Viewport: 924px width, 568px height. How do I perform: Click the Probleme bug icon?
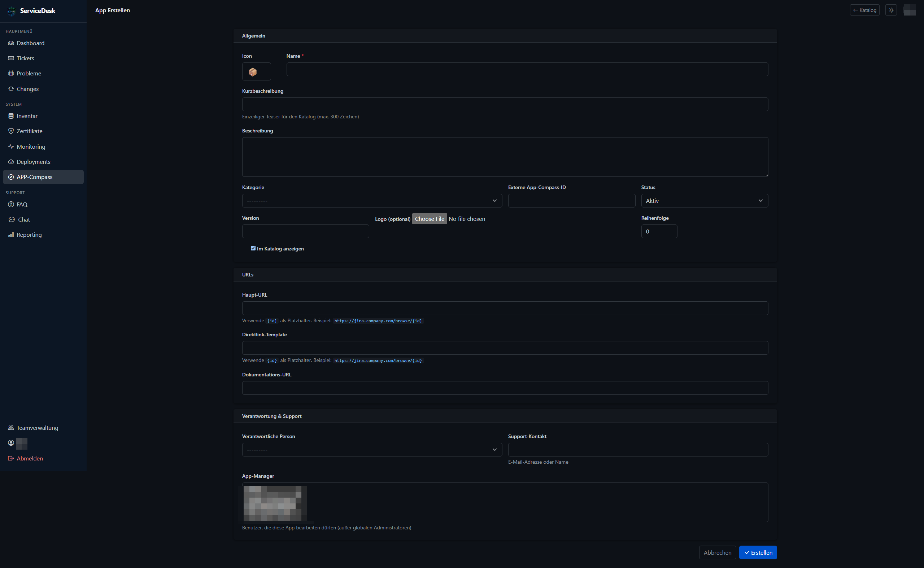coord(11,74)
